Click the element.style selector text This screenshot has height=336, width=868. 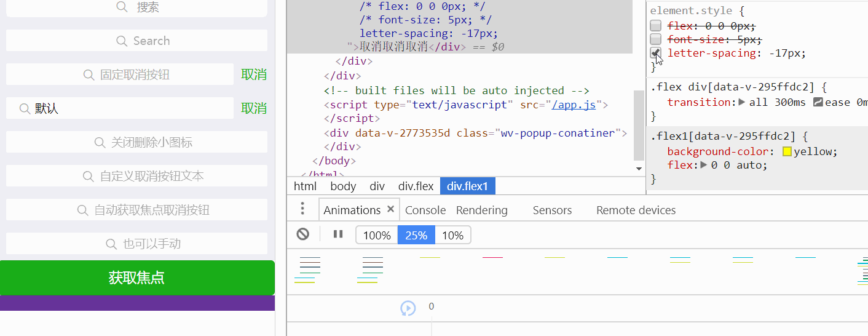691,11
